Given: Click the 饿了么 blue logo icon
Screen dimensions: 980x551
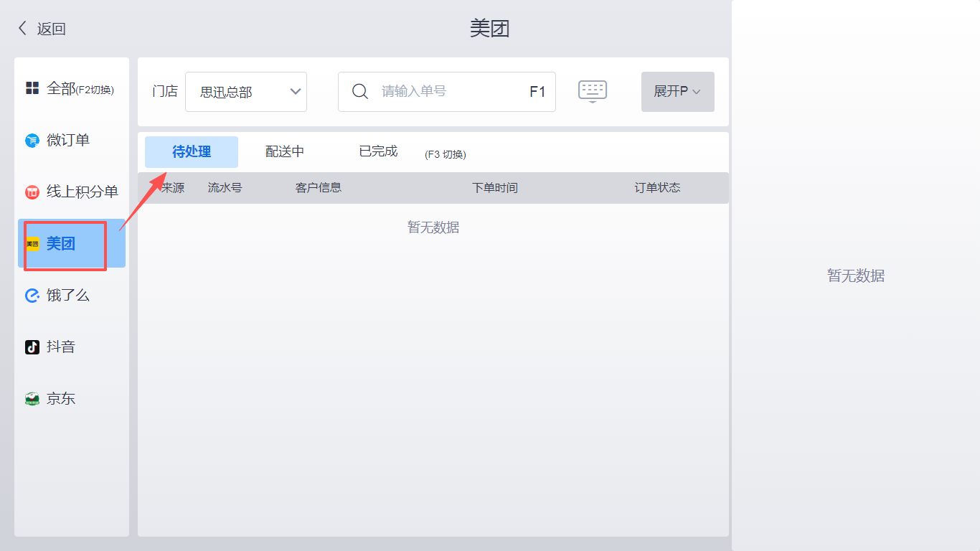Looking at the screenshot, I should pos(32,296).
